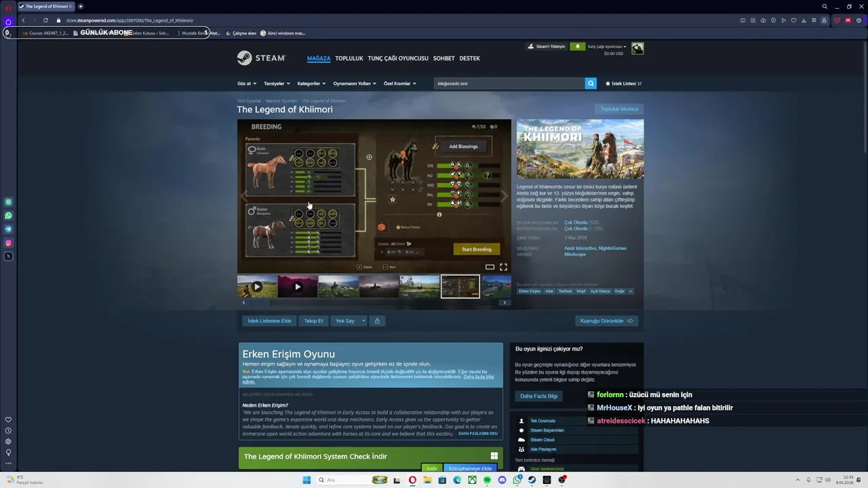Viewport: 868px width, 488px height.
Task: Click the Steam logo in the header
Action: click(261, 58)
